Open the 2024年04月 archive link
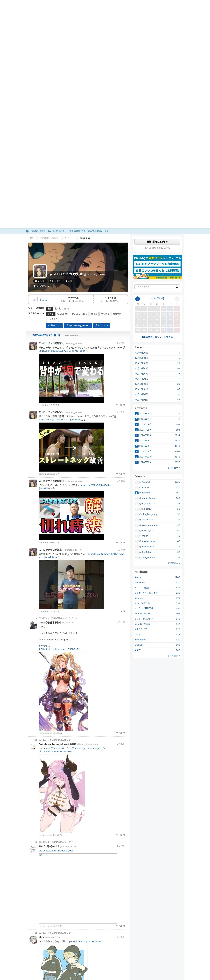 click(145, 452)
